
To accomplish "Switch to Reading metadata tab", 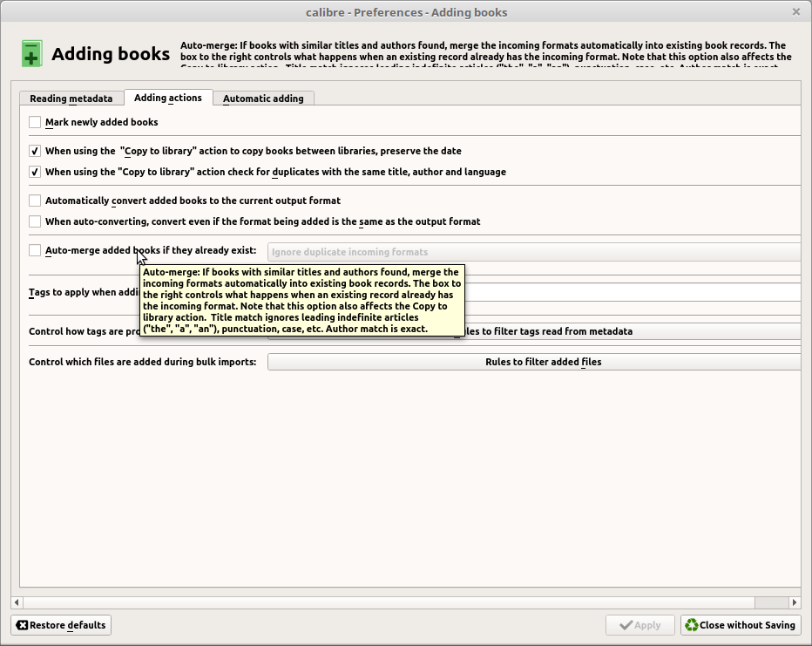I will (71, 99).
